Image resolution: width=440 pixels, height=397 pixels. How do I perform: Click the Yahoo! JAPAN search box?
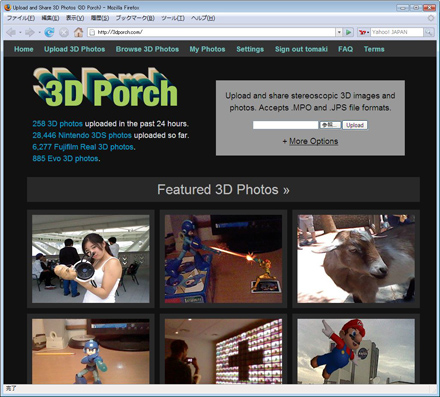[x=397, y=32]
